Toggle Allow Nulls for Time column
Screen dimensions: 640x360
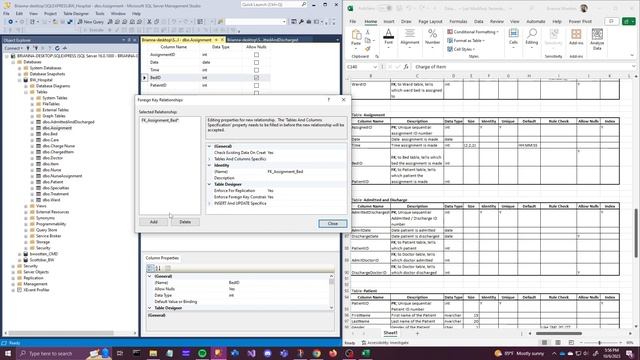256,70
